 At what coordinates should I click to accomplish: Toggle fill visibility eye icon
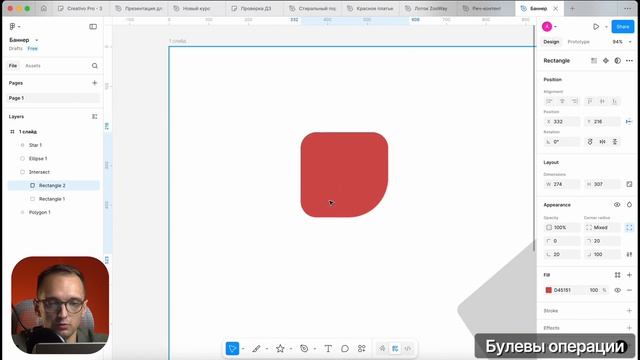point(618,290)
